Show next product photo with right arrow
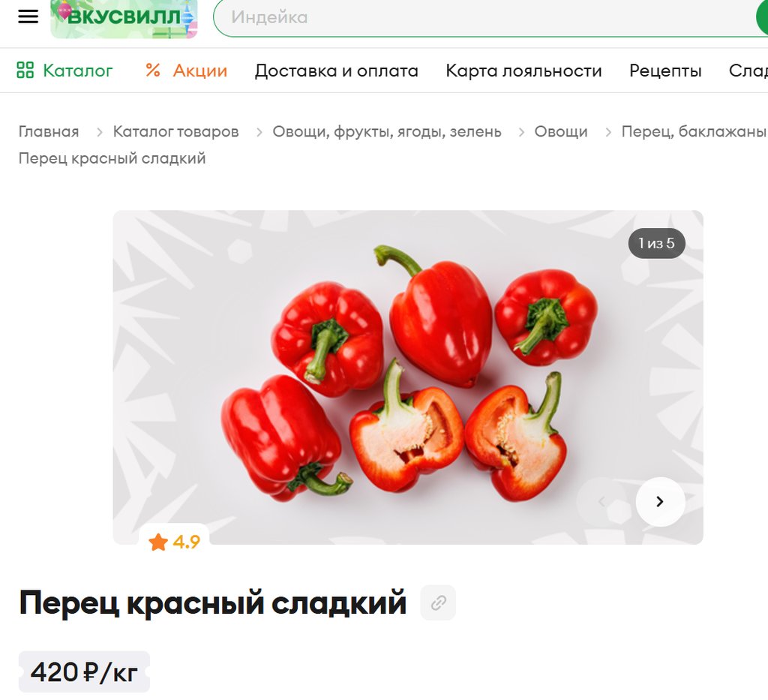The width and height of the screenshot is (768, 700). [660, 502]
